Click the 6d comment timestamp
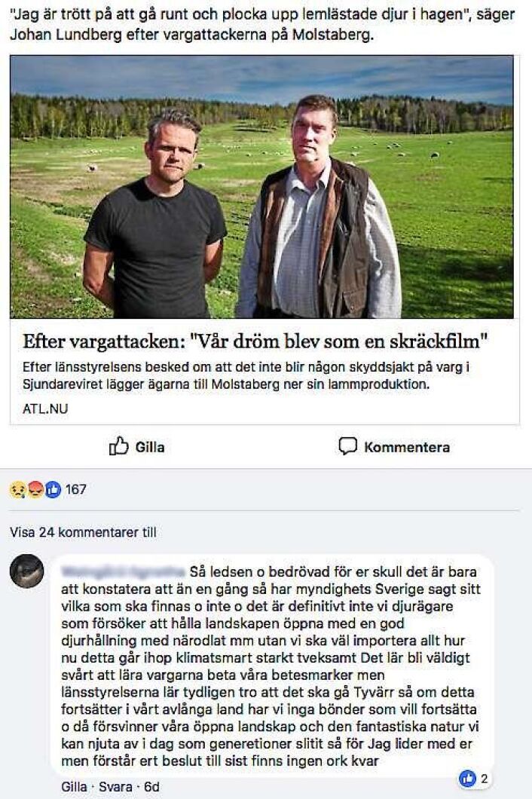532x799 pixels. (151, 787)
